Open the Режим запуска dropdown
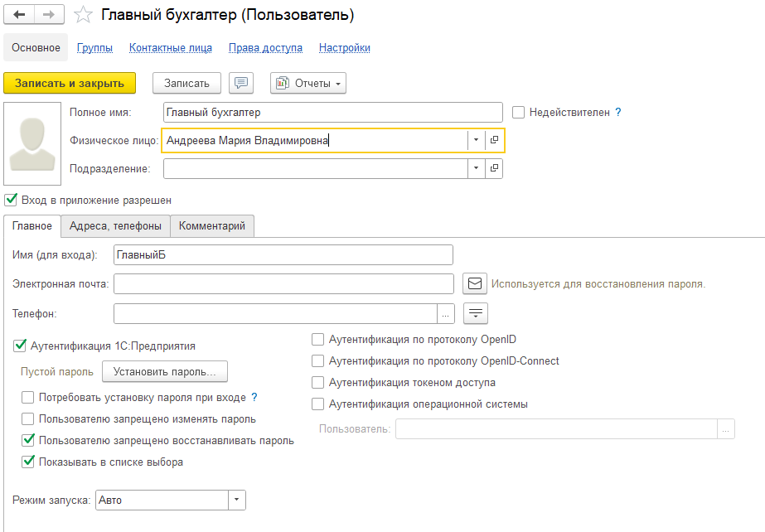This screenshot has width=765, height=532. point(236,501)
